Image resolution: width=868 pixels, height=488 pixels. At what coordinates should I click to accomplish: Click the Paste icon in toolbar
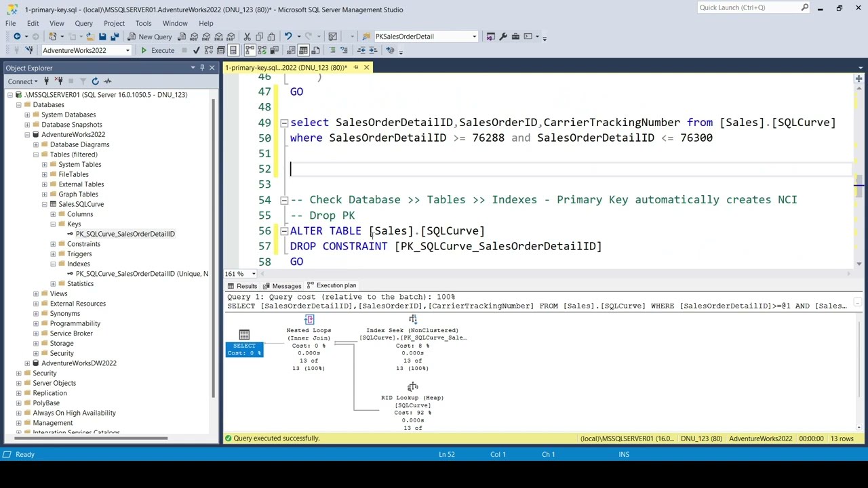click(x=271, y=37)
